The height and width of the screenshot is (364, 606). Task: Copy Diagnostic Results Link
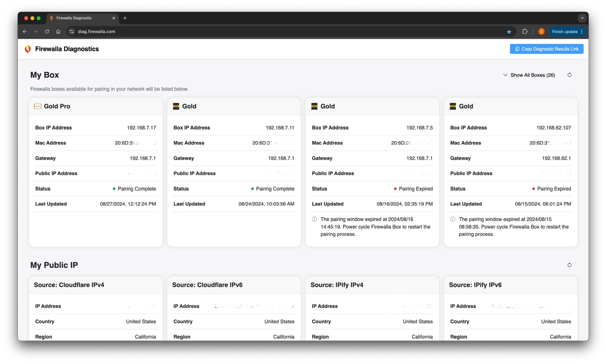546,49
